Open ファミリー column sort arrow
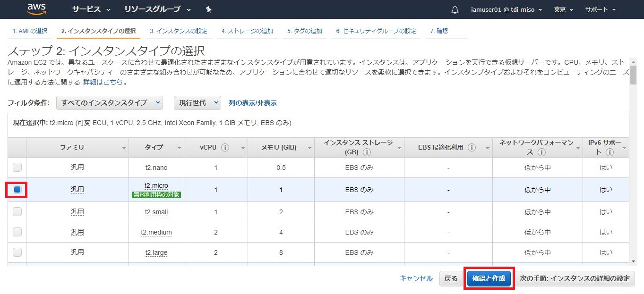Image resolution: width=644 pixels, height=294 pixels. tap(124, 148)
